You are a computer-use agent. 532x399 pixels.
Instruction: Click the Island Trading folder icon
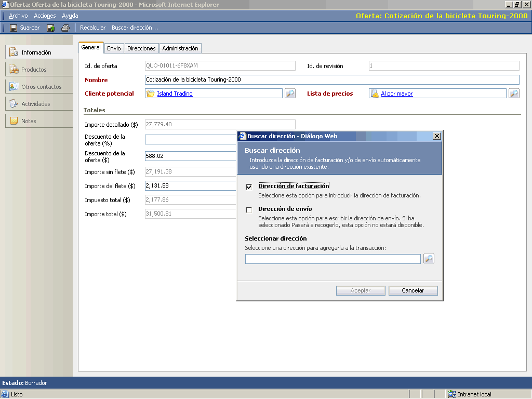point(150,94)
